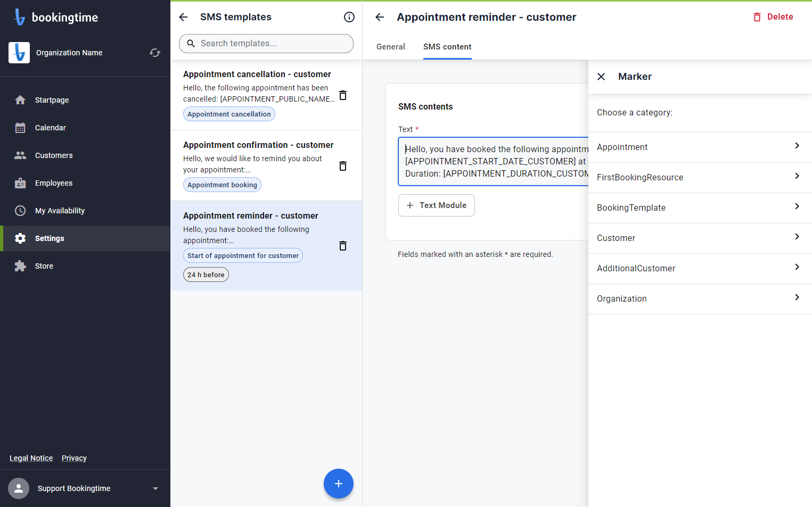Add a Text Module
The width and height of the screenshot is (812, 507).
point(437,205)
